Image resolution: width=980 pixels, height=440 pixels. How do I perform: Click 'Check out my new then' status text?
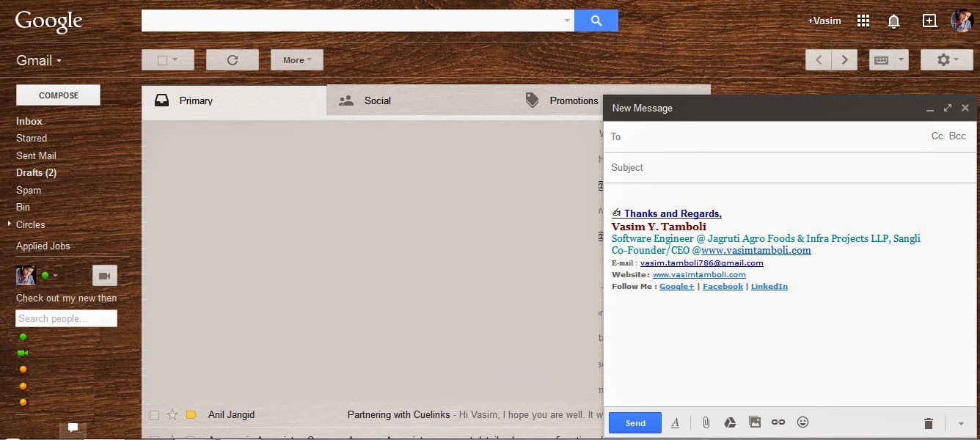(x=67, y=298)
